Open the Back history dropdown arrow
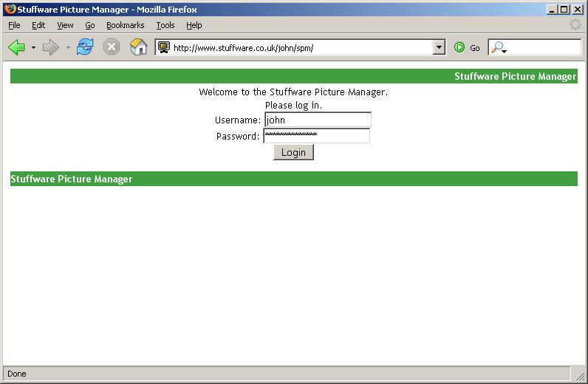This screenshot has width=588, height=384. [33, 47]
